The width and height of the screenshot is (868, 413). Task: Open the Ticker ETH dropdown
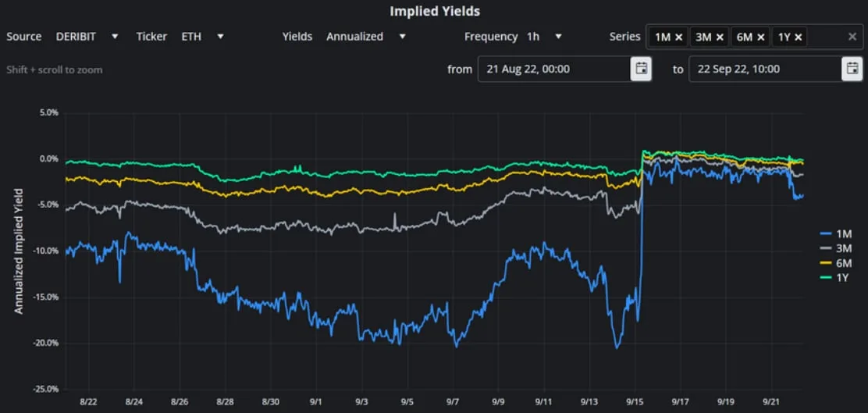pos(203,37)
